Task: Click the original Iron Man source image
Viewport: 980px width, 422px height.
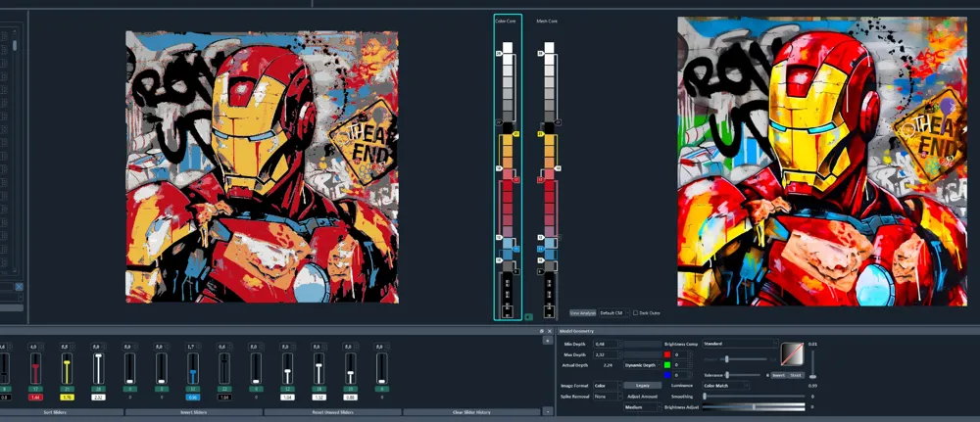Action: 822,161
